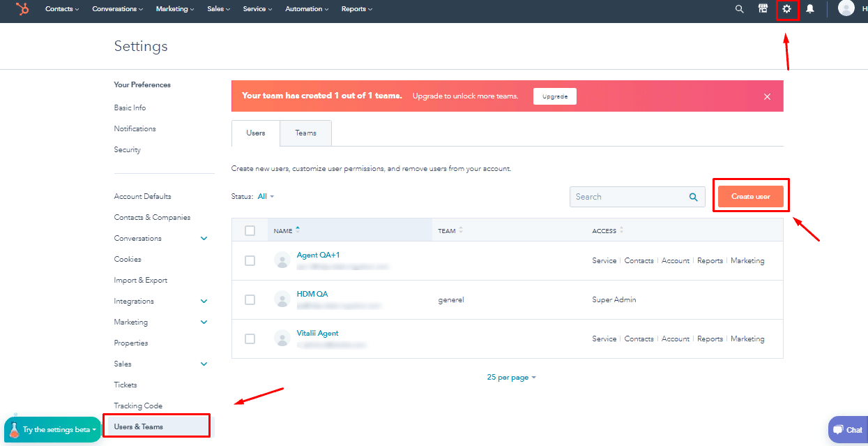Screen dimensions: 868x446
Task: Click the 'generel' team cell
Action: 451,300
